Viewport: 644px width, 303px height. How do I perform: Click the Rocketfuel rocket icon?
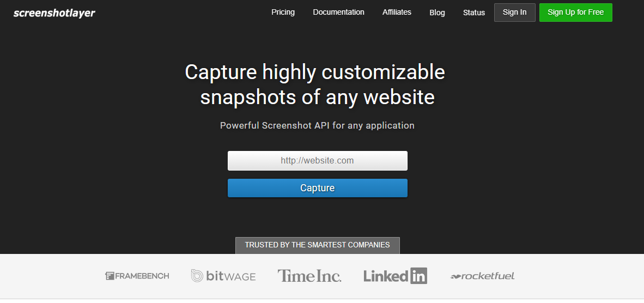[455, 277]
